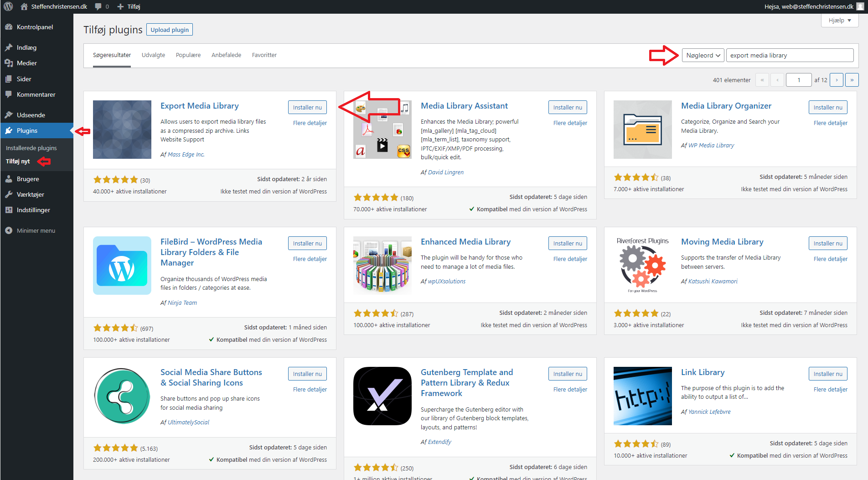
Task: Install Enhanced Media Library plugin
Action: tap(568, 243)
